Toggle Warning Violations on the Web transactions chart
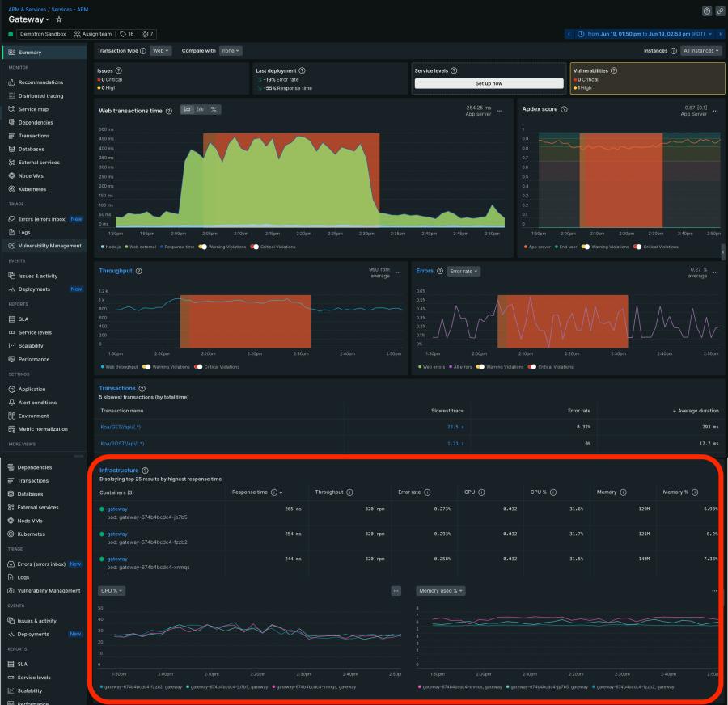Image resolution: width=728 pixels, height=705 pixels. tap(201, 247)
